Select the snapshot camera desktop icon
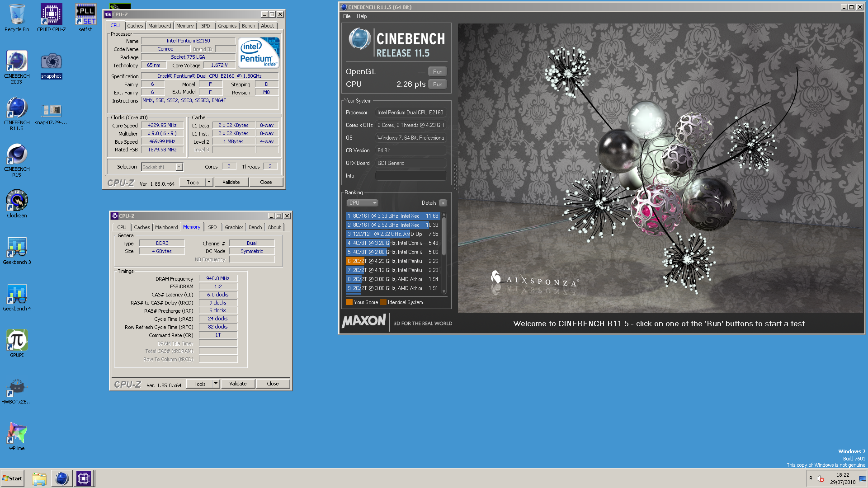 (x=51, y=66)
